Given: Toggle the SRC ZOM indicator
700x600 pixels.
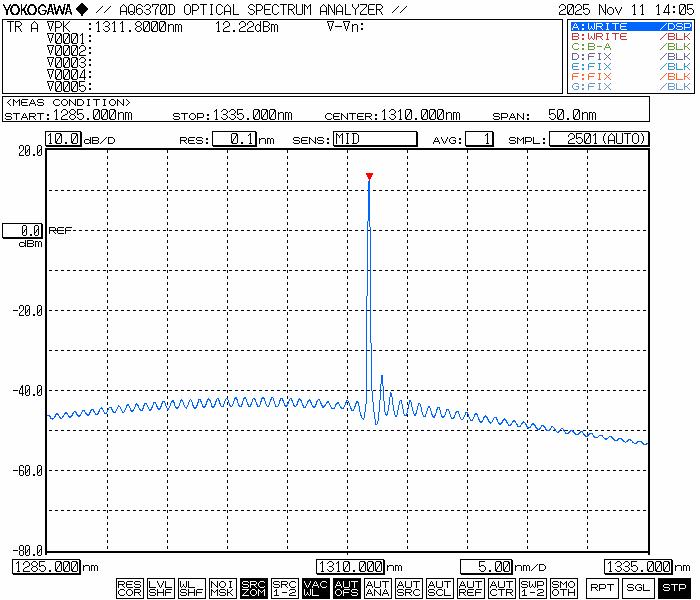Looking at the screenshot, I should [x=253, y=588].
